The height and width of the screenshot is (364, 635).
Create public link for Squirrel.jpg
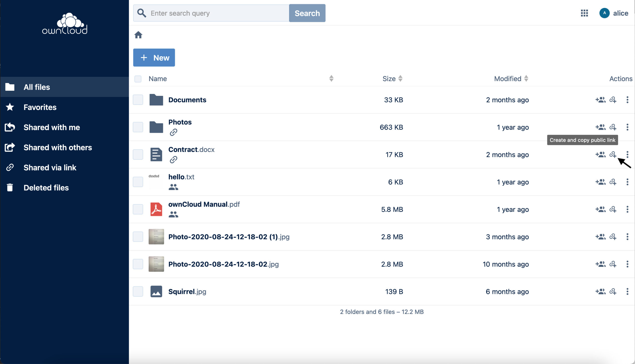pos(613,291)
